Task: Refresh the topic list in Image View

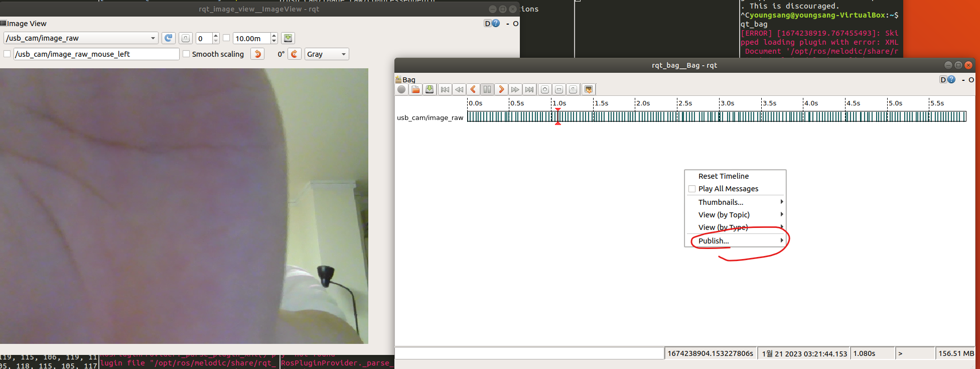Action: (x=169, y=38)
